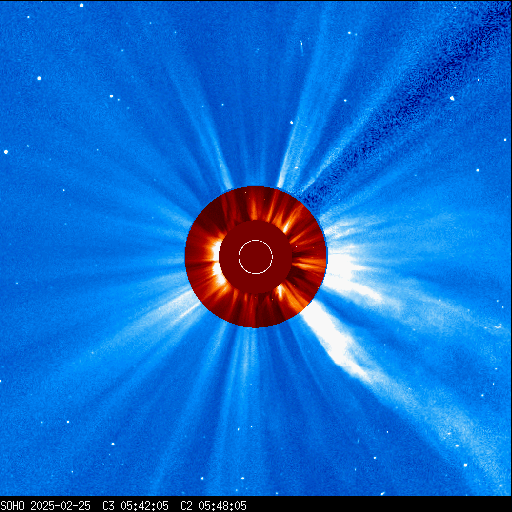Select the SOHO label in the caption bar

(13, 506)
